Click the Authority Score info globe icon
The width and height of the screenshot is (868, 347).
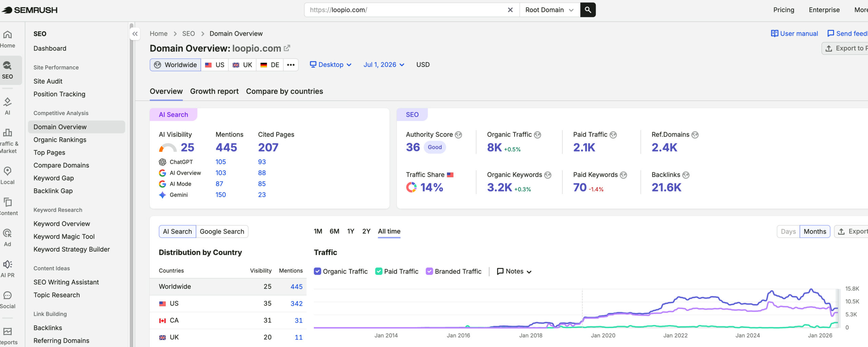click(x=458, y=135)
